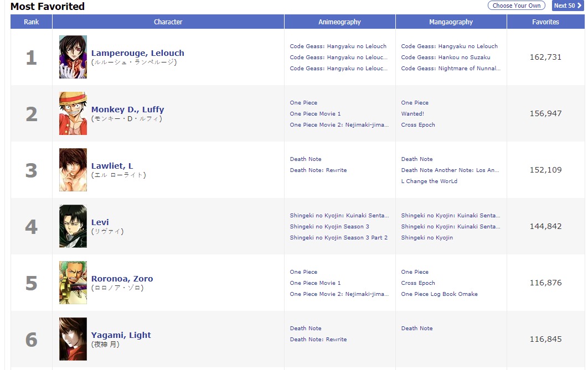This screenshot has height=370, width=588.
Task: Select the 162,731 favorites count
Action: coord(545,57)
